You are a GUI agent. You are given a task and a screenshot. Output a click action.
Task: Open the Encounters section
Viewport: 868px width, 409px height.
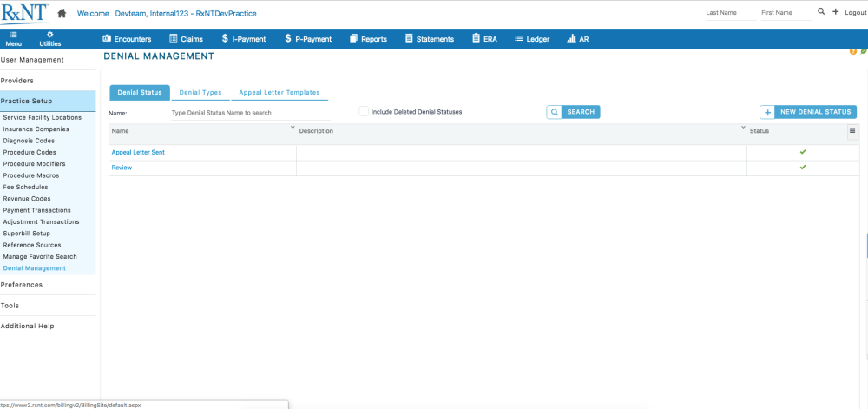(x=127, y=39)
